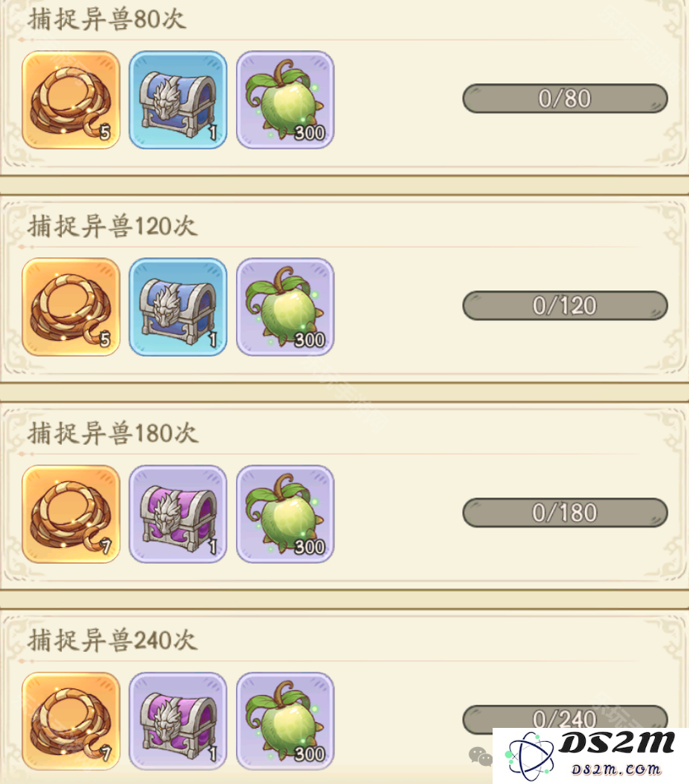Open the purple chest in the 180-capture row
Viewport: 689px width, 784px height.
pyautogui.click(x=178, y=513)
